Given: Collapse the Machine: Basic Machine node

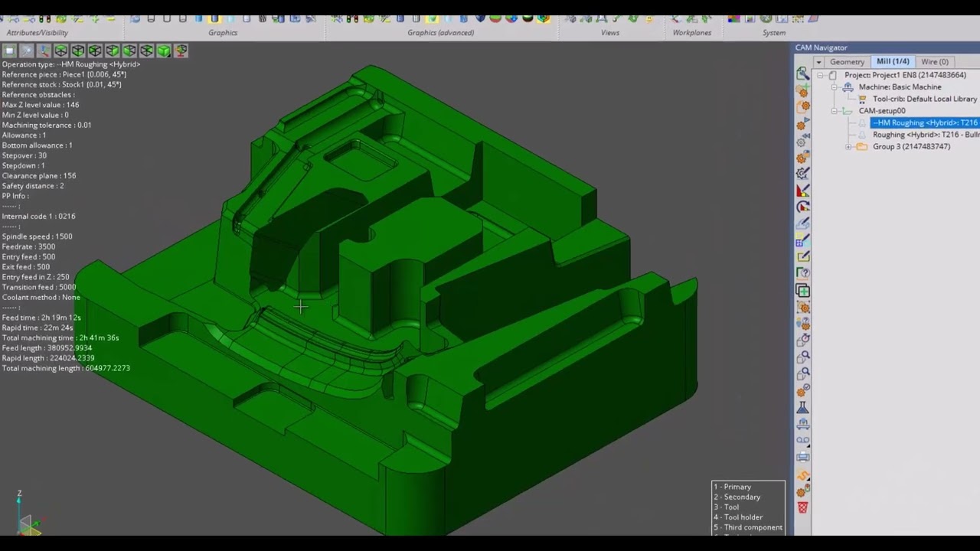Looking at the screenshot, I should click(x=835, y=87).
